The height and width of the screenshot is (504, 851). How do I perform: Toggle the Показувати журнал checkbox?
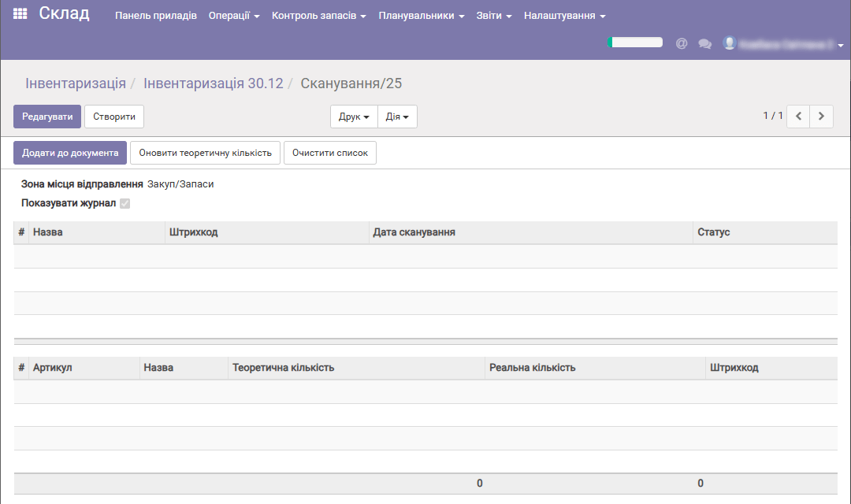pos(124,204)
